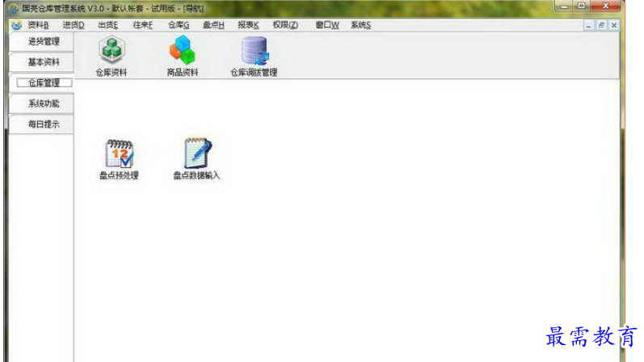Restore the inner 导航 child window
The height and width of the screenshot is (362, 644).
[601, 26]
